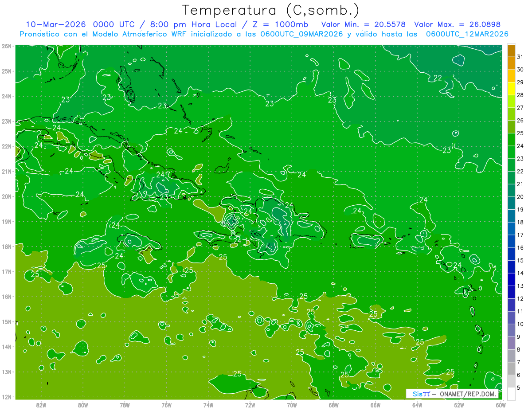Click the "26N" latitude axis label

(7, 46)
